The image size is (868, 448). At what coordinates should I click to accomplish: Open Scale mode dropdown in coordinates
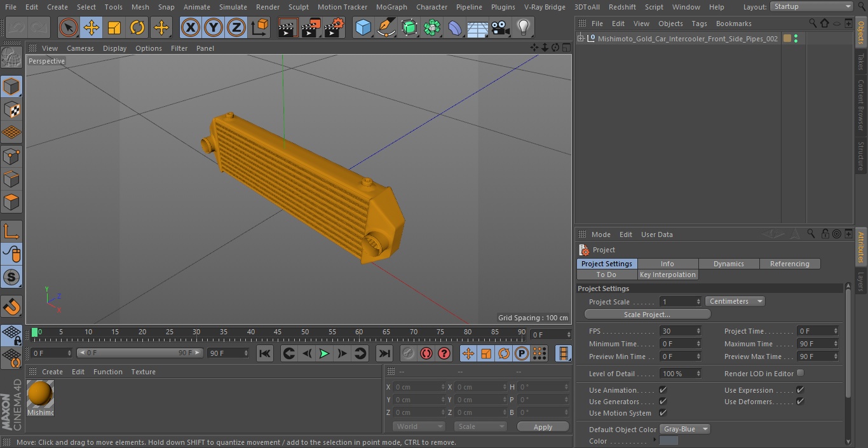click(x=480, y=426)
